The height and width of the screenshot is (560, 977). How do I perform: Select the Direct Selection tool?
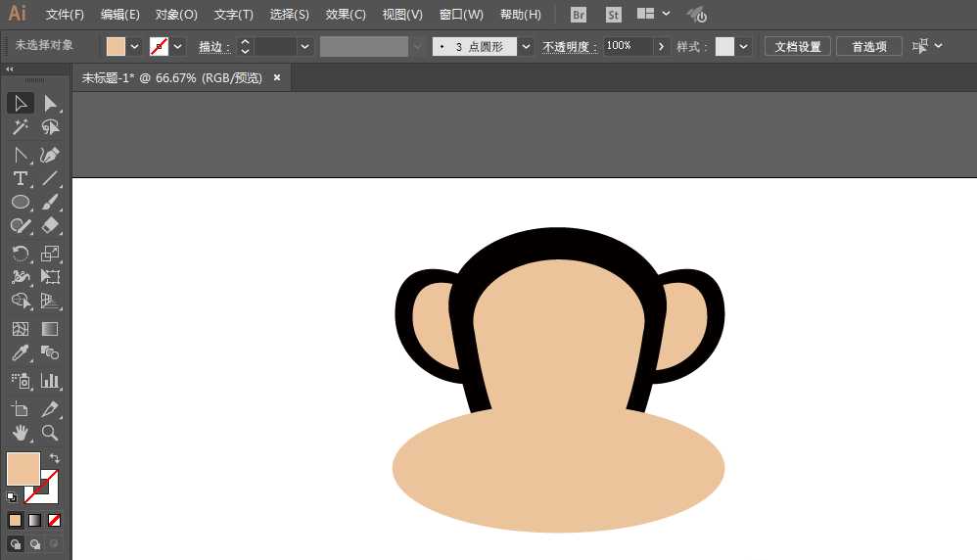point(50,104)
